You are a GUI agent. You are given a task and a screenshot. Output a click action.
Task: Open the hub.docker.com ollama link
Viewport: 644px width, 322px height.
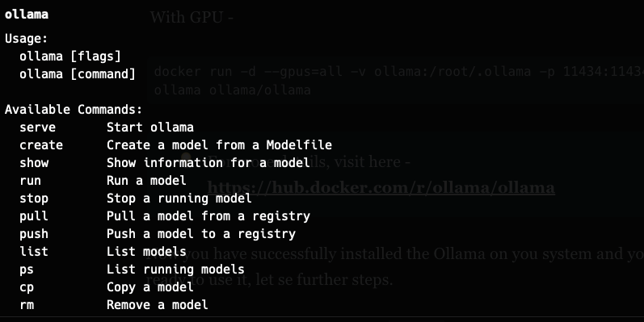pyautogui.click(x=381, y=187)
